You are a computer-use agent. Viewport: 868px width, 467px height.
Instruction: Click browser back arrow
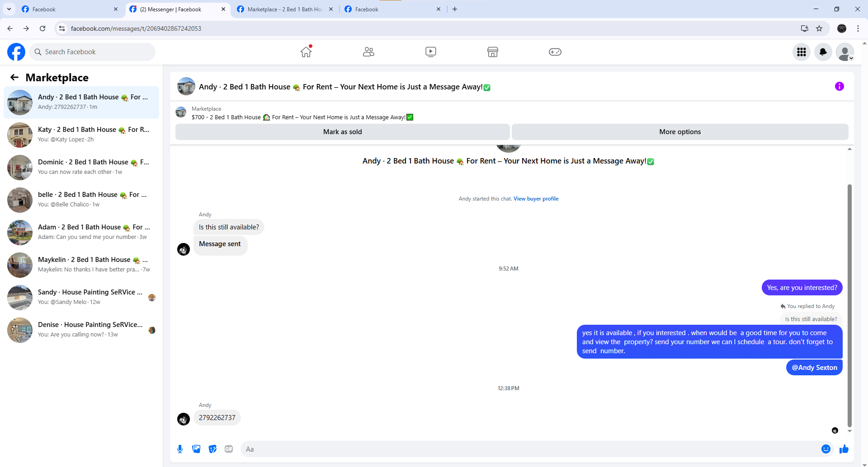10,28
